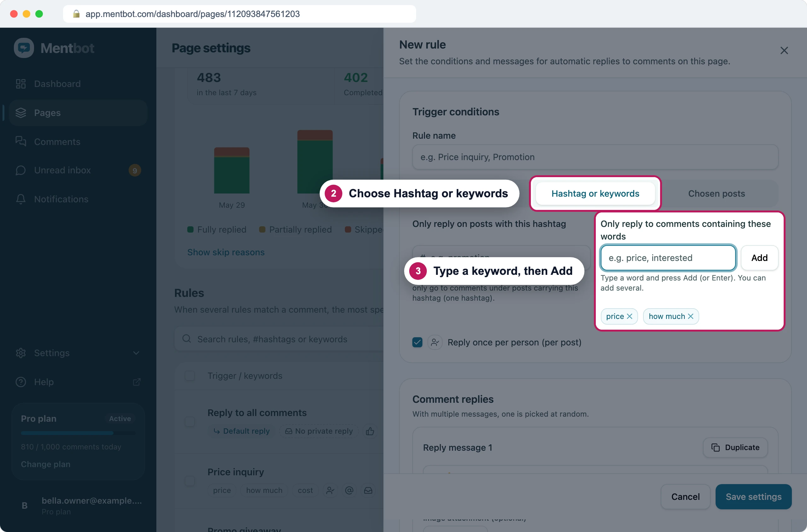Click Show skip reasons link
This screenshot has width=807, height=532.
click(x=226, y=252)
